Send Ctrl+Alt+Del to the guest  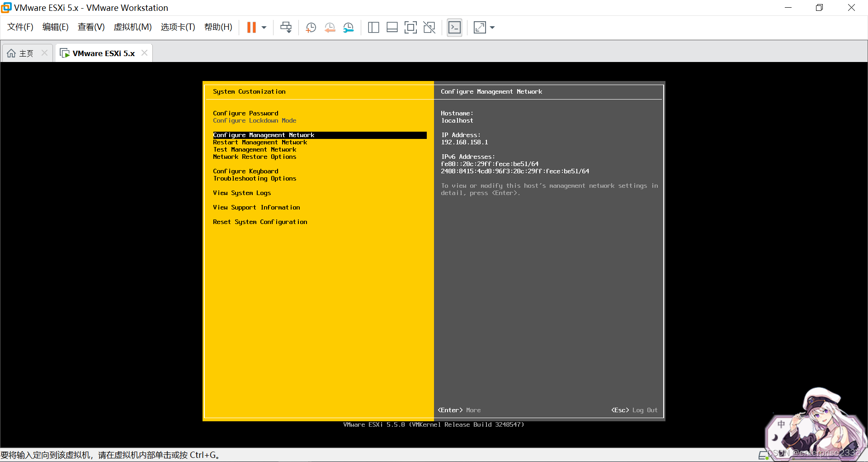coord(286,27)
